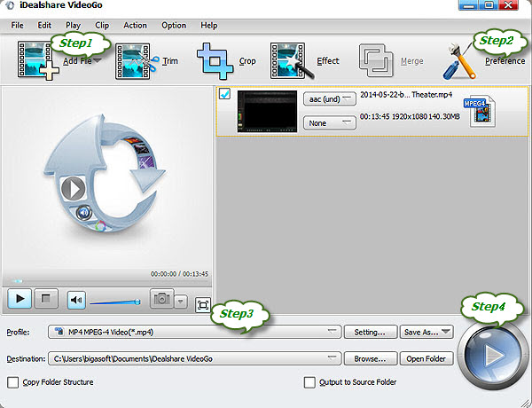The height and width of the screenshot is (408, 532).
Task: Take a snapshot with the camera button
Action: tap(162, 299)
